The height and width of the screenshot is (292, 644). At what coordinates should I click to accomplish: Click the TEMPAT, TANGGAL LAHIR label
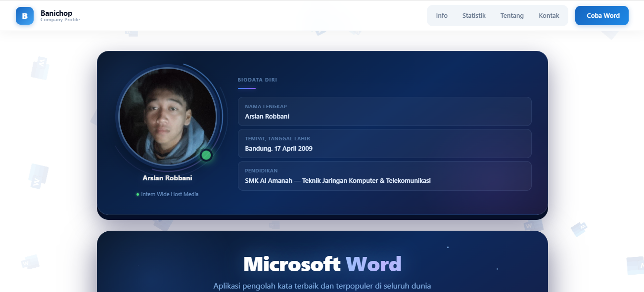tap(277, 139)
